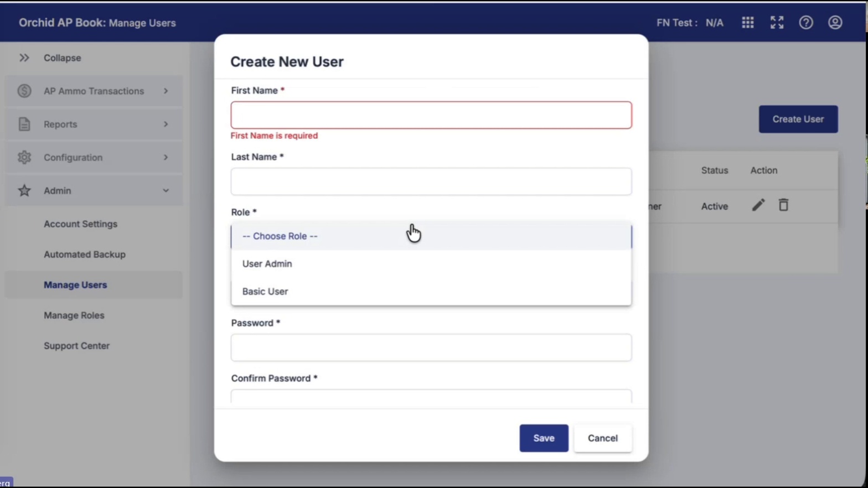The image size is (868, 488).
Task: Open Manage Roles in sidebar
Action: [74, 315]
